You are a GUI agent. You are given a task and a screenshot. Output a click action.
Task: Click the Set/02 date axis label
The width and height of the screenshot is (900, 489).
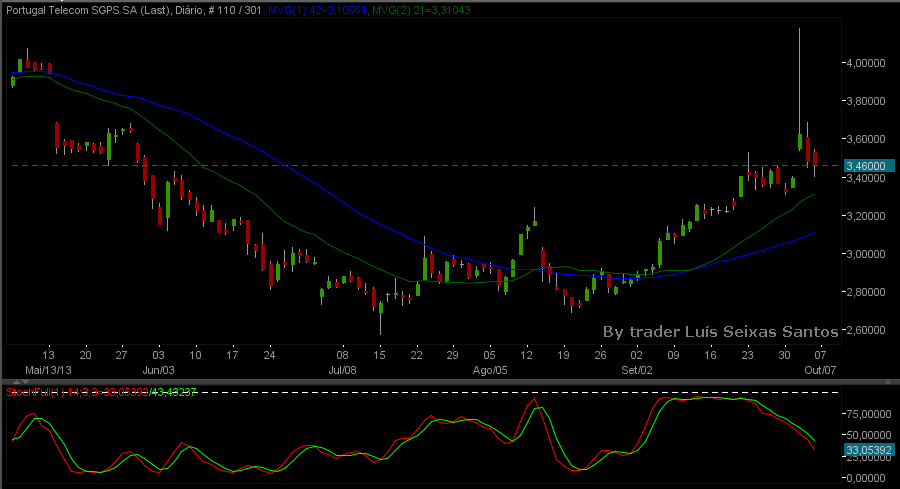[637, 370]
